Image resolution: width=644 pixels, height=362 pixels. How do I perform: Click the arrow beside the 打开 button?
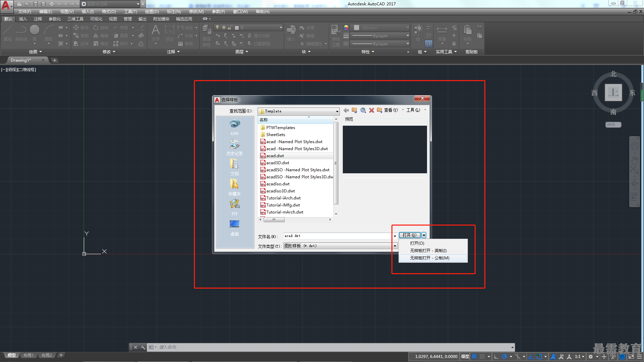click(424, 235)
